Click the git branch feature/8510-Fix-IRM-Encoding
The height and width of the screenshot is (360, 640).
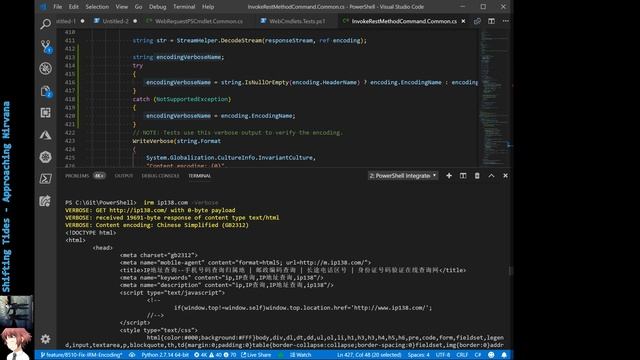point(82,355)
